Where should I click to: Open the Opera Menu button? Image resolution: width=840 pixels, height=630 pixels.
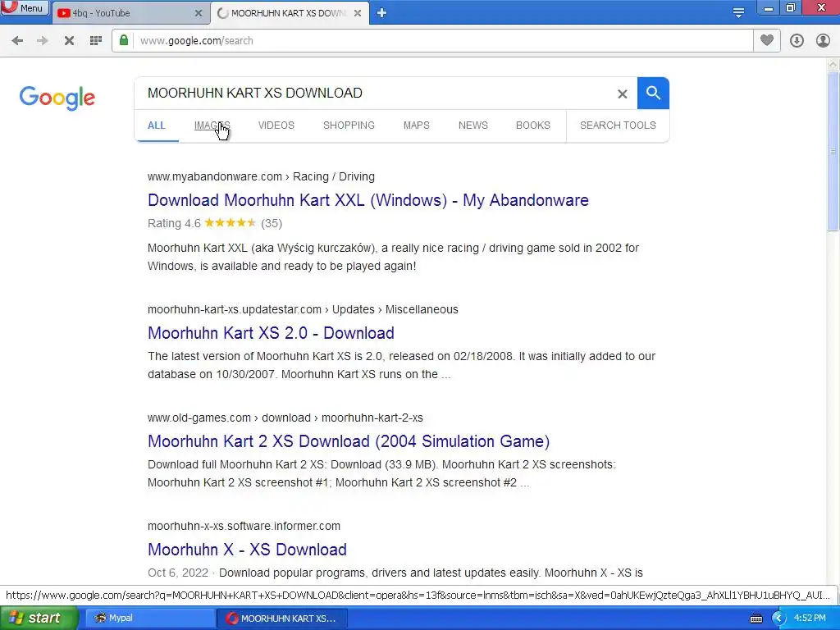click(24, 7)
